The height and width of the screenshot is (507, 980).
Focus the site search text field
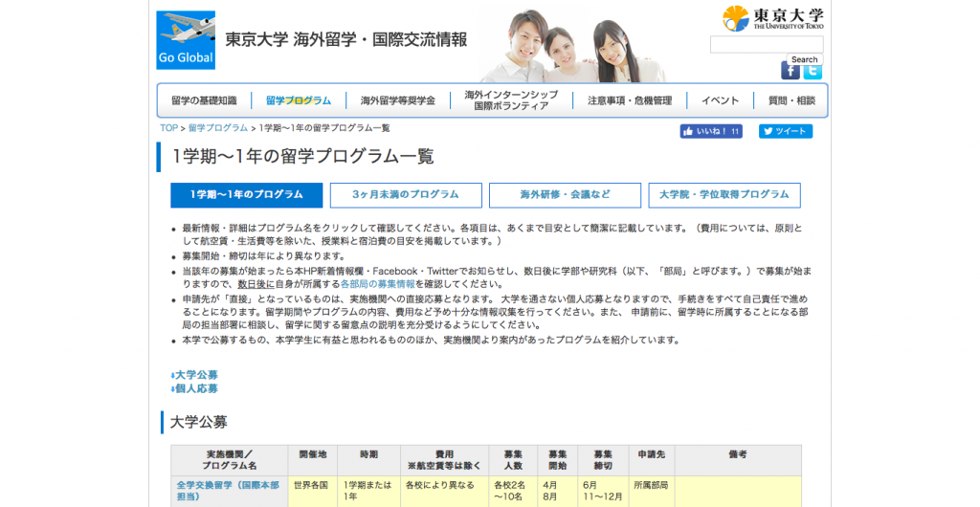[766, 44]
